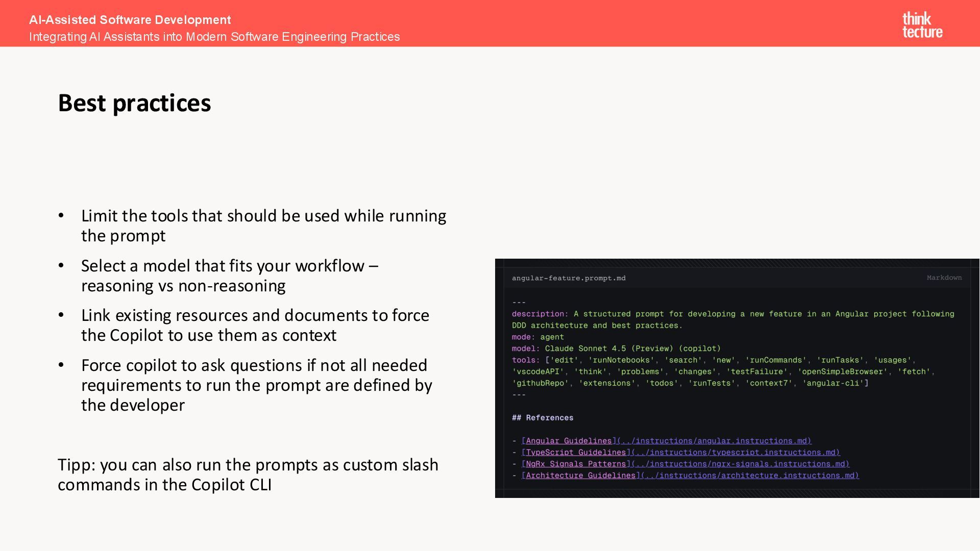Click the description line in the code block
Image resolution: width=980 pixels, height=551 pixels.
click(x=732, y=314)
